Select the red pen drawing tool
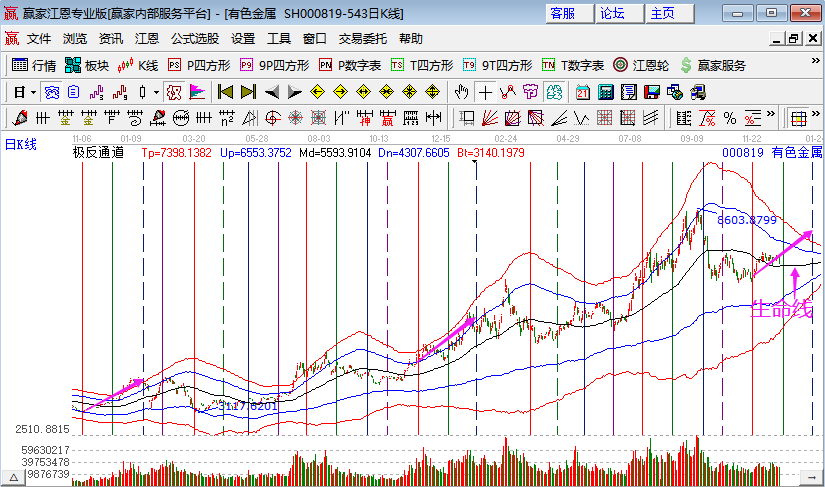 pos(20,118)
